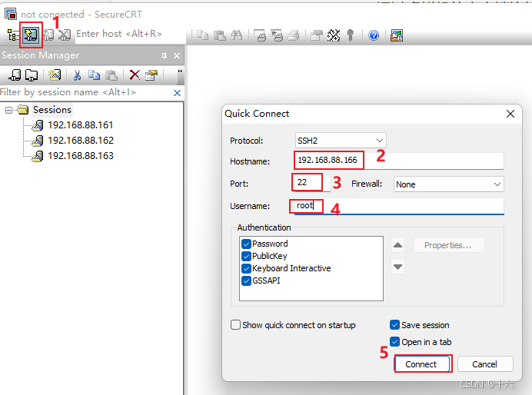The image size is (532, 395).
Task: Open Global Options tools icon
Action: click(334, 35)
